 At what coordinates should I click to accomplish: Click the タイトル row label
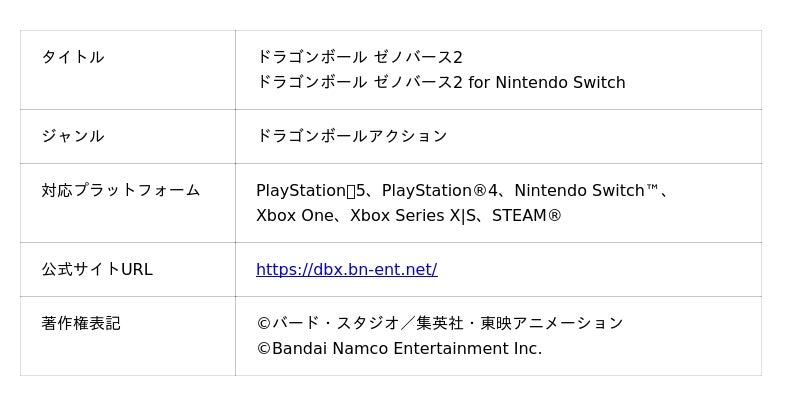(72, 57)
